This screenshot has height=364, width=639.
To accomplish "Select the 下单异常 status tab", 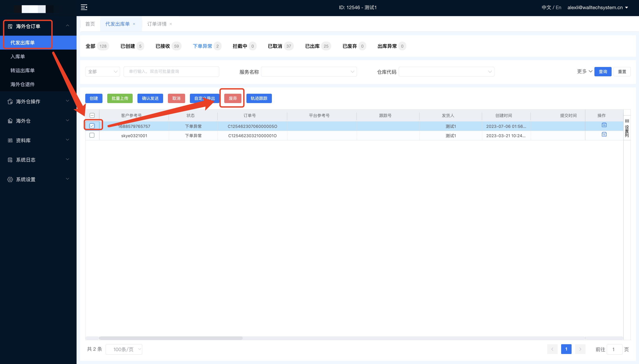I will [x=207, y=46].
